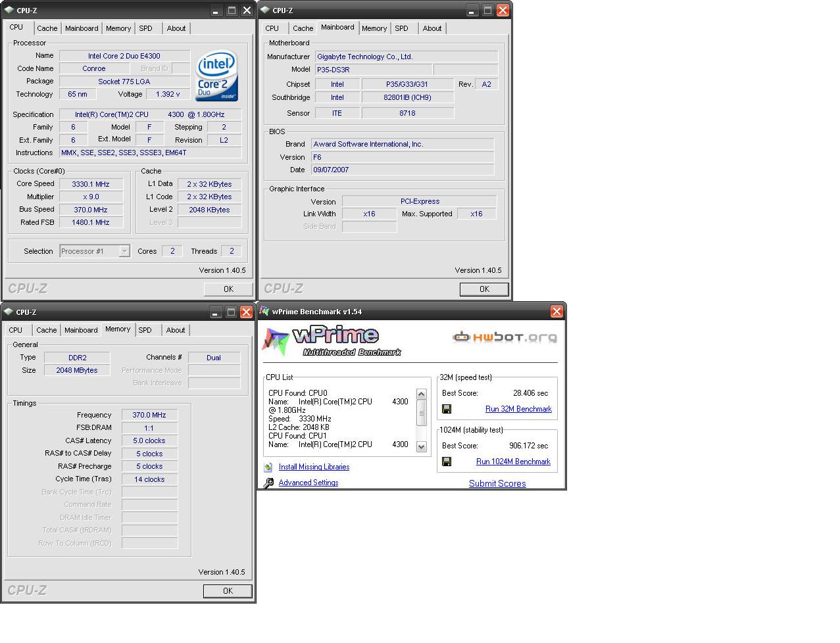The height and width of the screenshot is (643, 840).
Task: Open SPD tab in the Mainboard window
Action: point(402,28)
